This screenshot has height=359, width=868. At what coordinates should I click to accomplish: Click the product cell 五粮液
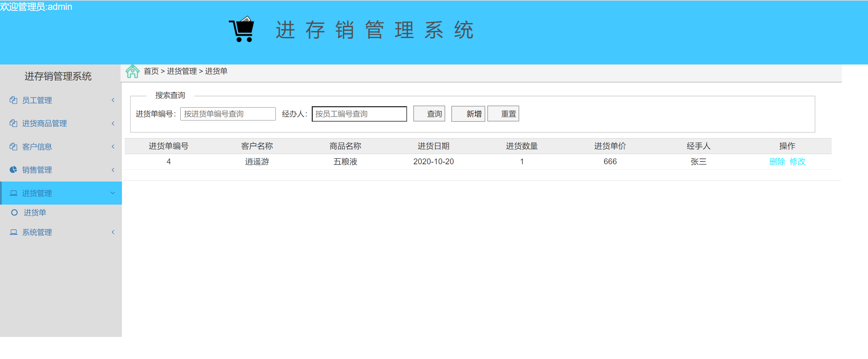(x=345, y=162)
